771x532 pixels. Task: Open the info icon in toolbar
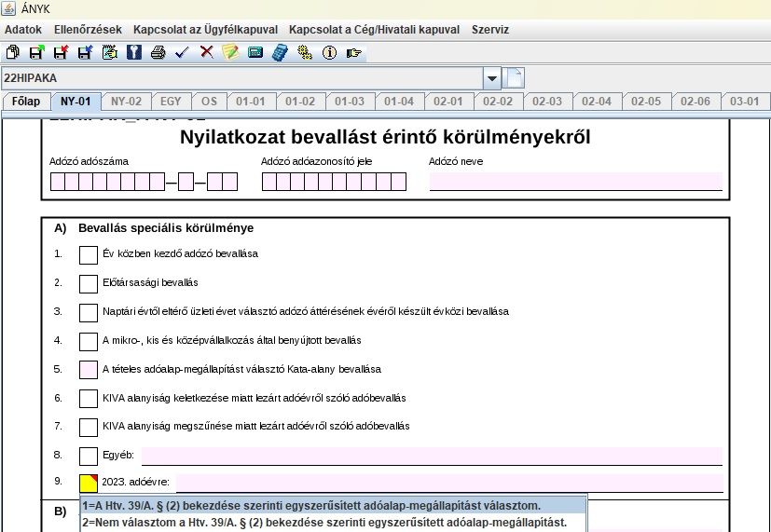point(328,53)
